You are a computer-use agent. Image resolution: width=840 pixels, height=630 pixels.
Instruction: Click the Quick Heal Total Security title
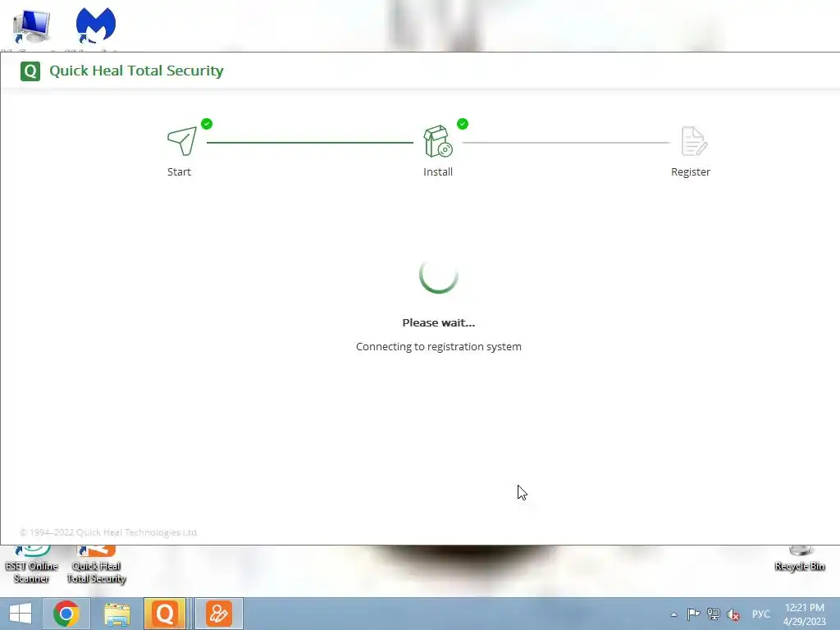click(x=136, y=71)
